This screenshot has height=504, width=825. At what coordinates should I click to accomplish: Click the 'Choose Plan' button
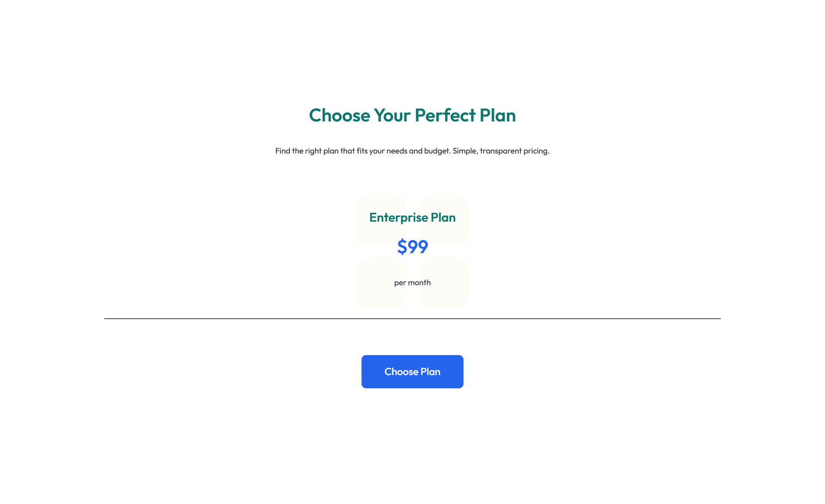[x=412, y=372]
